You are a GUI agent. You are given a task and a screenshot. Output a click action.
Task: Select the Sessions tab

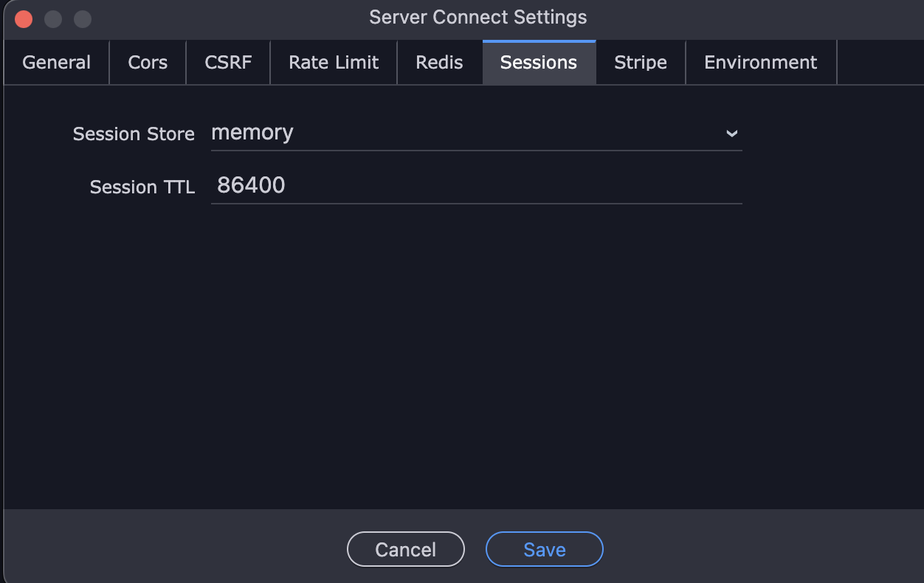[539, 63]
